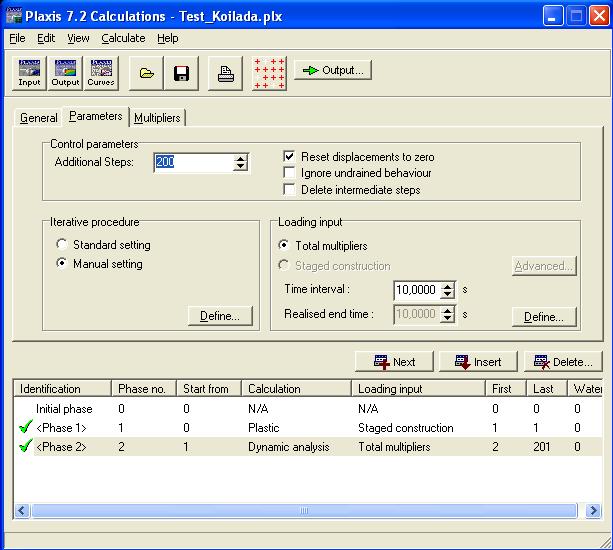Click the green arrow Output button

point(333,70)
